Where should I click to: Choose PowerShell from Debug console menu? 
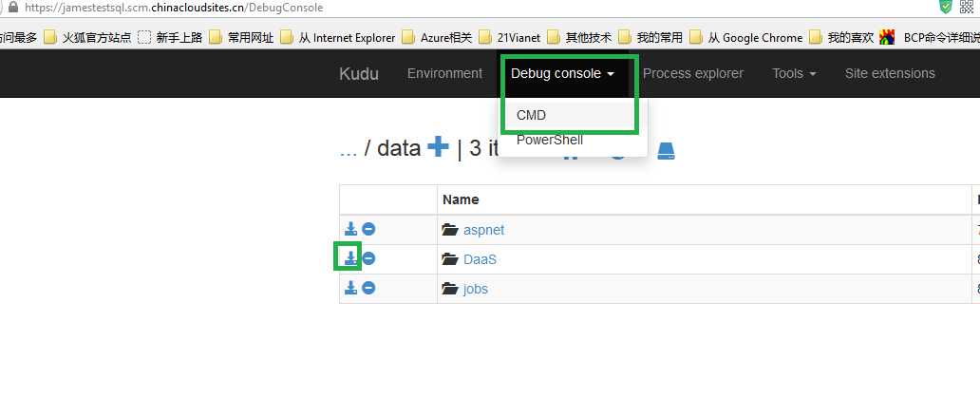[550, 140]
